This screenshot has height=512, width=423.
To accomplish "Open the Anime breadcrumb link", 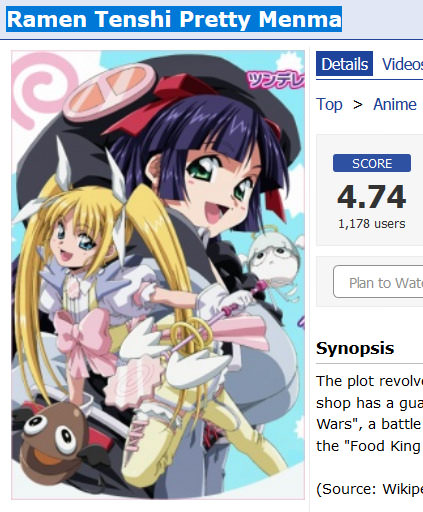I will pos(395,104).
